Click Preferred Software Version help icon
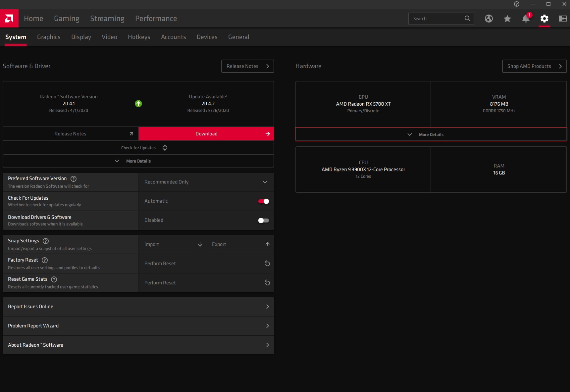 coord(74,179)
